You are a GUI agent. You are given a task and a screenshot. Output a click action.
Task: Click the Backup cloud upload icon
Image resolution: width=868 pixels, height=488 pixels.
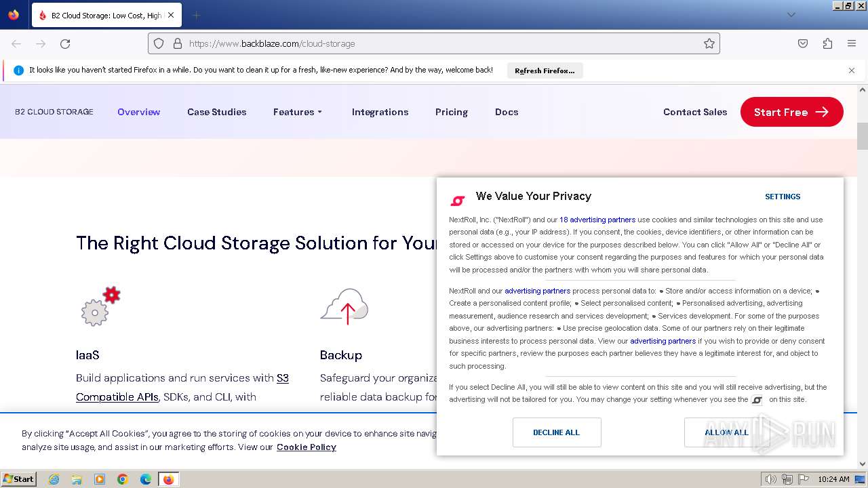click(344, 306)
